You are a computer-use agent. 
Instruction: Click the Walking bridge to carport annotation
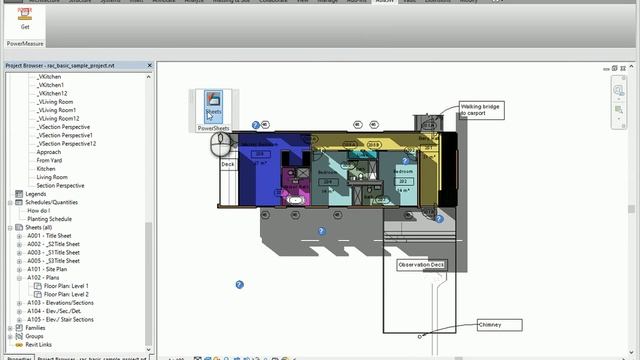point(482,110)
